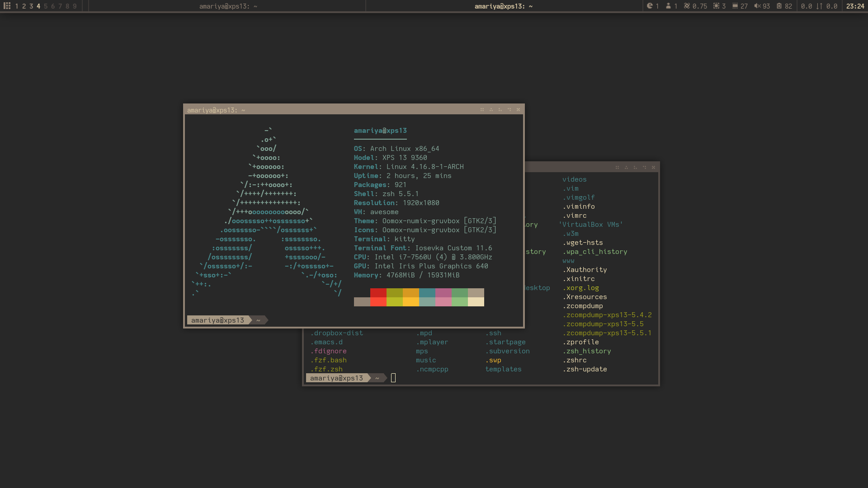Switch to workspace 1
Screen dimensions: 868x488
pyautogui.click(x=17, y=6)
